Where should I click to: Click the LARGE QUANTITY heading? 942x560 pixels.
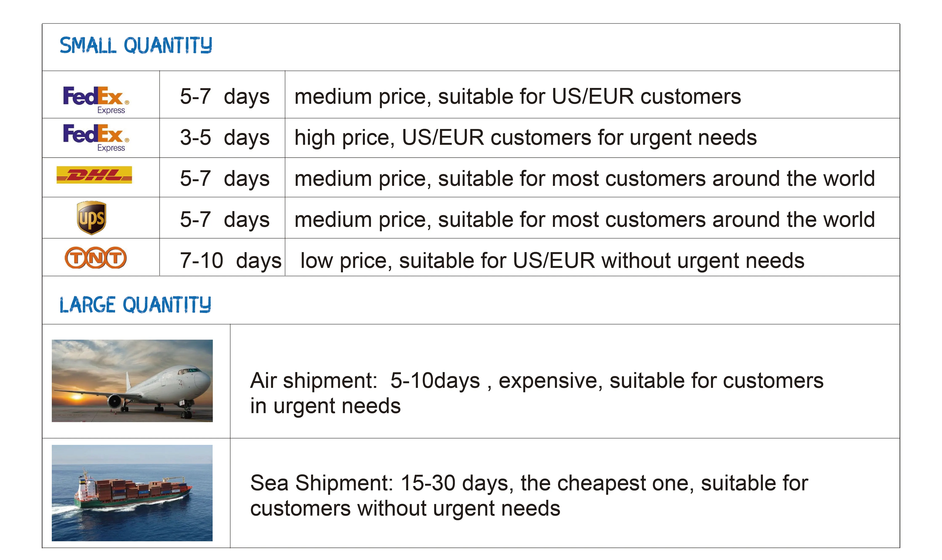(x=135, y=305)
